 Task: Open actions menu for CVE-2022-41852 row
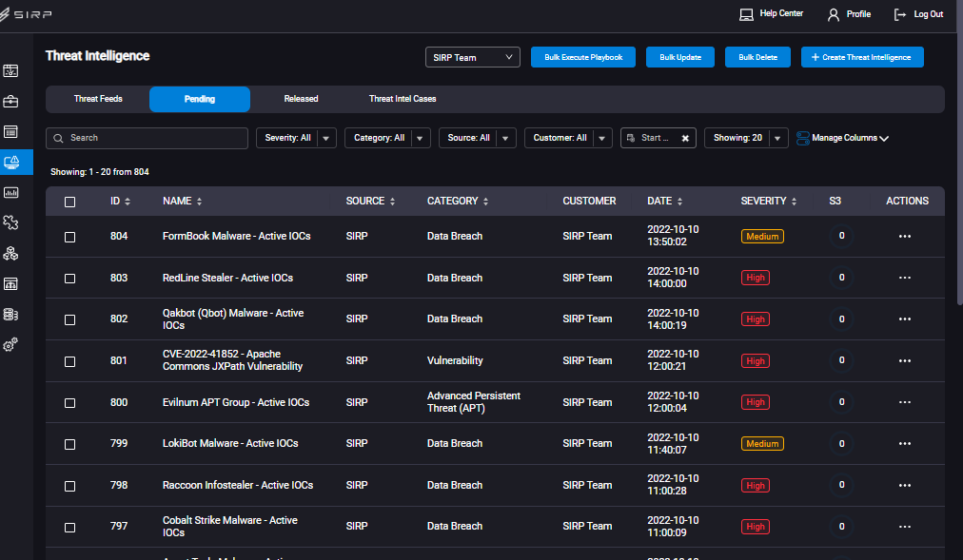905,360
